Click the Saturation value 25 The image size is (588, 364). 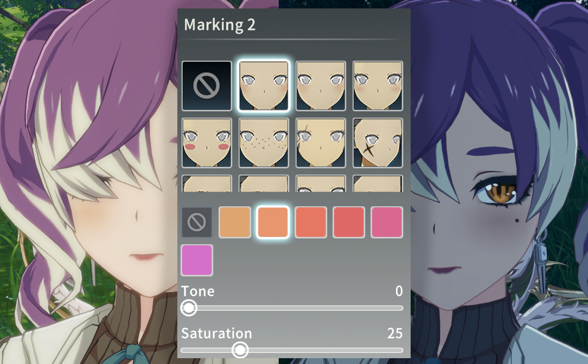point(395,333)
